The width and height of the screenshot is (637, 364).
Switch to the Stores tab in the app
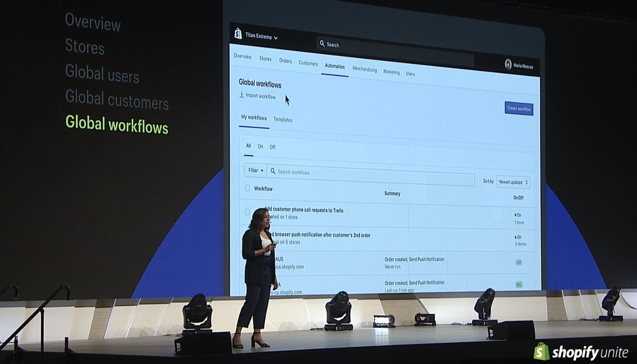[265, 59]
